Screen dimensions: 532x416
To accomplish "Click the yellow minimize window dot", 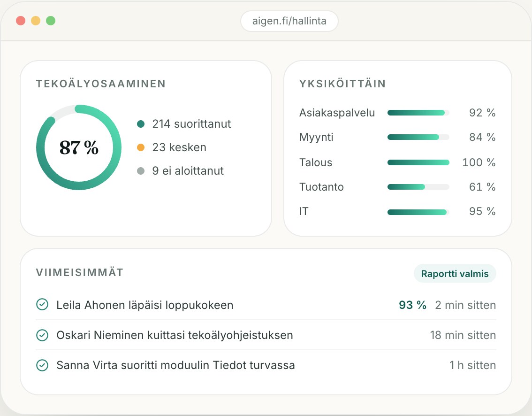I will click(36, 21).
